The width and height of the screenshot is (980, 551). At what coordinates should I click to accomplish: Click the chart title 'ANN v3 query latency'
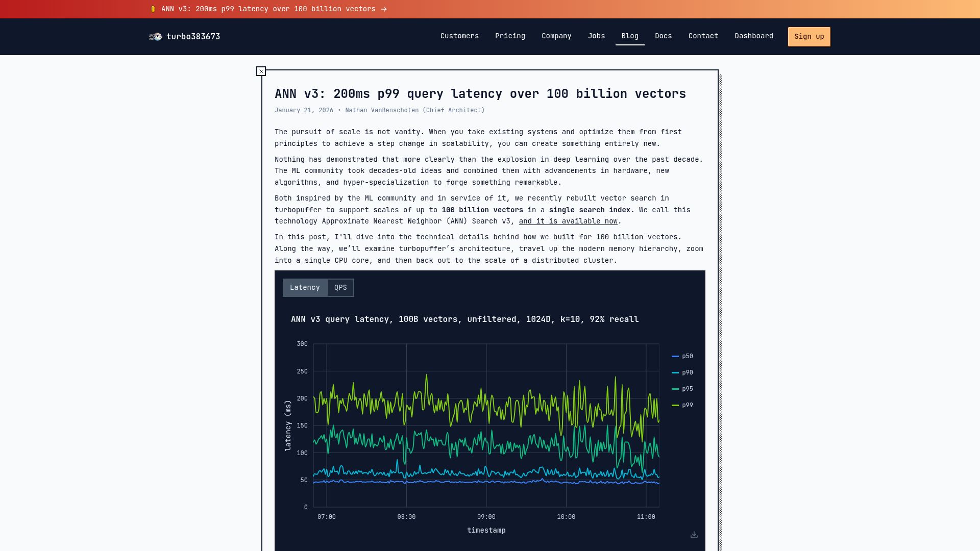(x=464, y=319)
